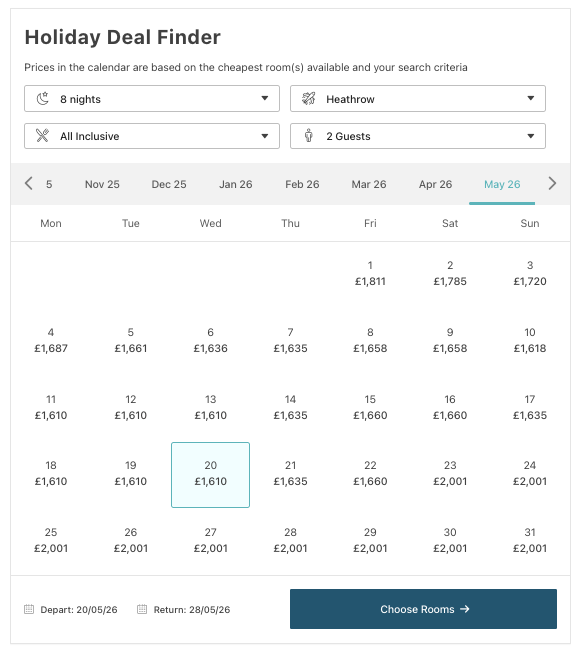Click the Choose Rooms button
Screen dimensions: 588x658
[423, 609]
